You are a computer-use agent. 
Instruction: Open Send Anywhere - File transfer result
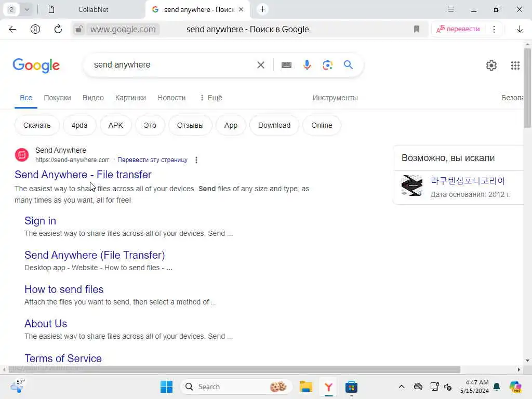pyautogui.click(x=83, y=175)
